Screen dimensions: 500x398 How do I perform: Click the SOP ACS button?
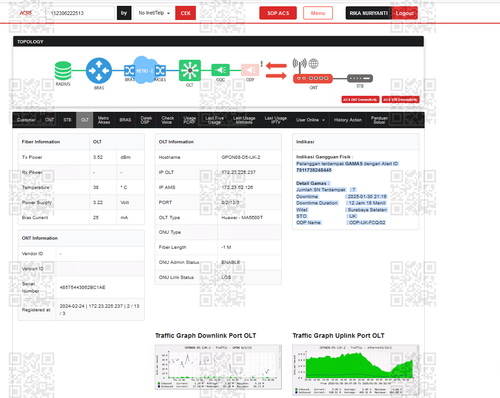click(x=278, y=13)
